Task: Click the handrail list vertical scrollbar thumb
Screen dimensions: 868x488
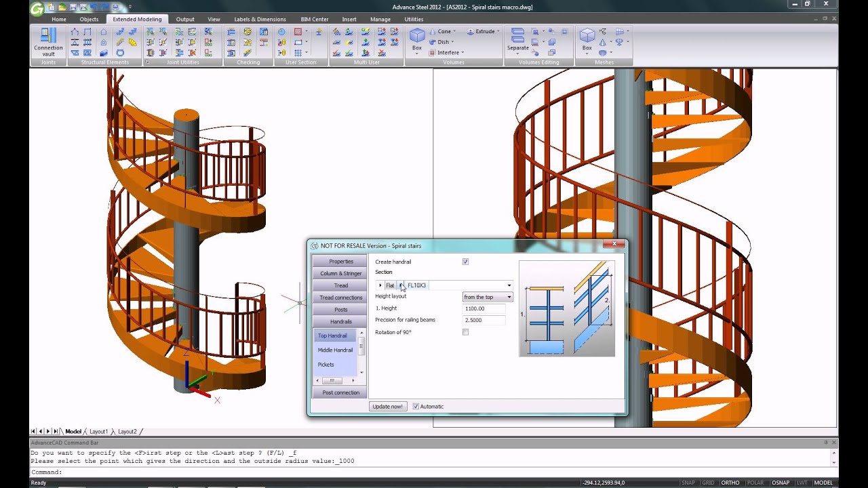Action: 361,347
